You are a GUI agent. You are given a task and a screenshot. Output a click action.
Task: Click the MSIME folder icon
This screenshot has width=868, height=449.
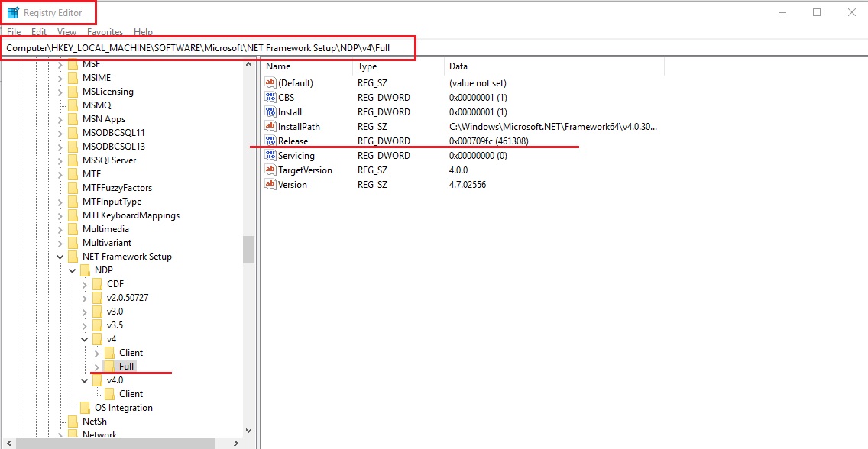[x=73, y=77]
